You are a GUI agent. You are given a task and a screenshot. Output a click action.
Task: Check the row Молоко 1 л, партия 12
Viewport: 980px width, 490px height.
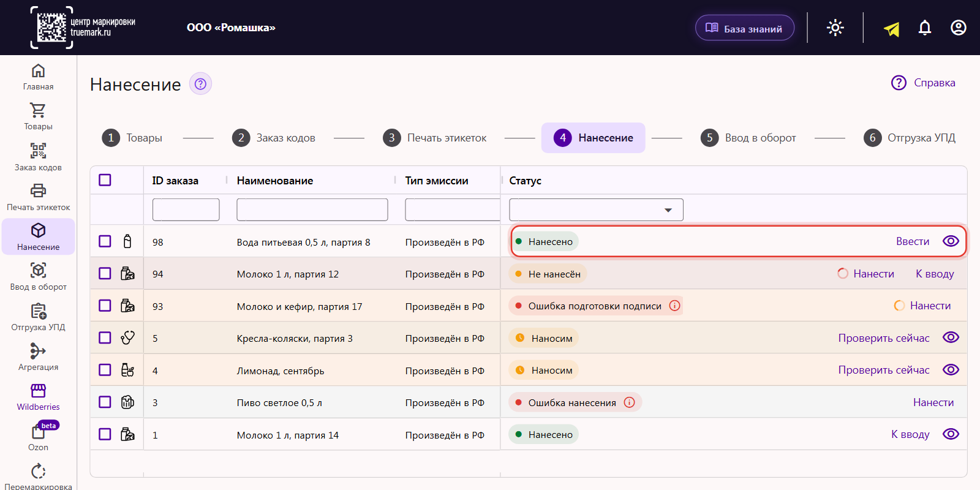coord(105,273)
